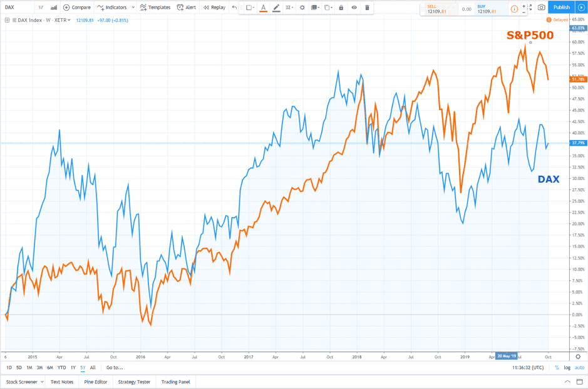Toggle drawing visibility with the eye icon
This screenshot has height=389, width=588.
354,8
